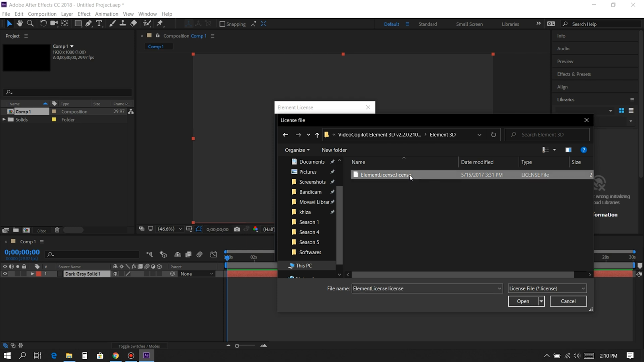Open the address bar history dropdown
Screen dimensions: 644x362
pyautogui.click(x=479, y=135)
